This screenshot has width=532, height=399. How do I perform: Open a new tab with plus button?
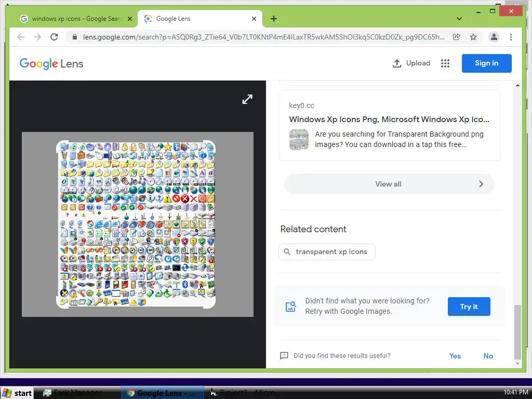click(274, 19)
